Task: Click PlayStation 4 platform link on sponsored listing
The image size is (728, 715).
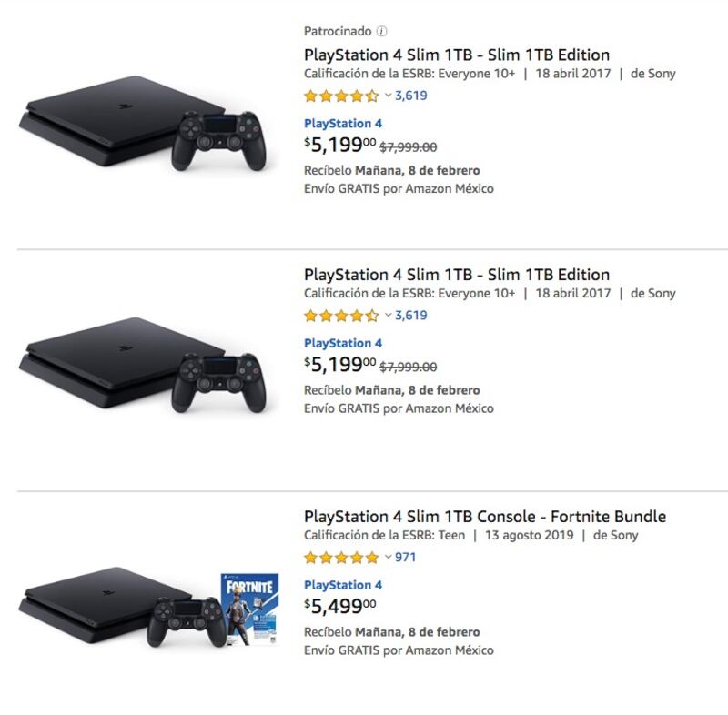Action: click(x=343, y=124)
